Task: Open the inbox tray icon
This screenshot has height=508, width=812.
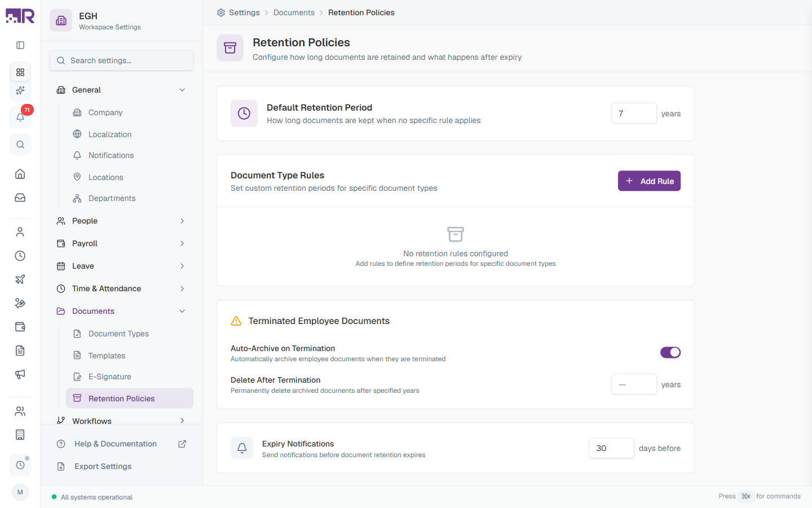Action: pyautogui.click(x=20, y=198)
